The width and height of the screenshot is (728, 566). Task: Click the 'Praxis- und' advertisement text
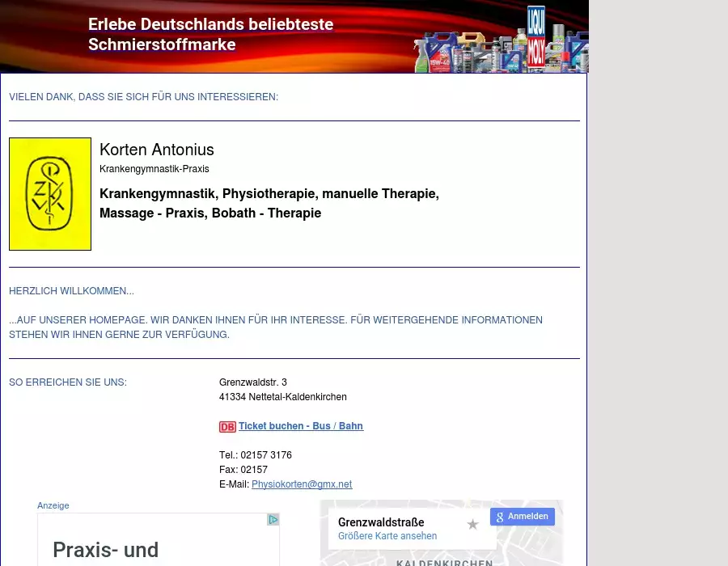[x=106, y=551]
